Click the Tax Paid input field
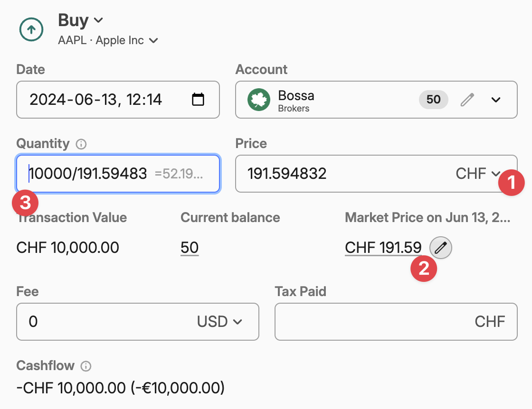This screenshot has height=409, width=532. (396, 322)
